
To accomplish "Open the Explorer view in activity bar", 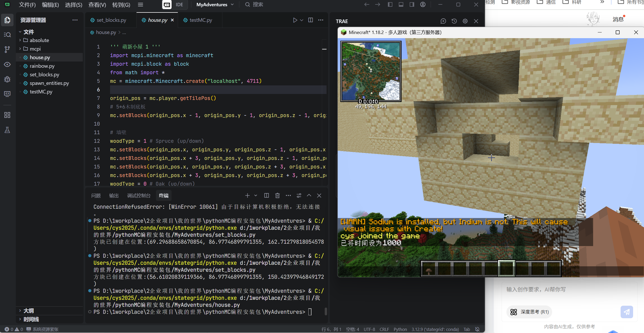I will [x=7, y=20].
